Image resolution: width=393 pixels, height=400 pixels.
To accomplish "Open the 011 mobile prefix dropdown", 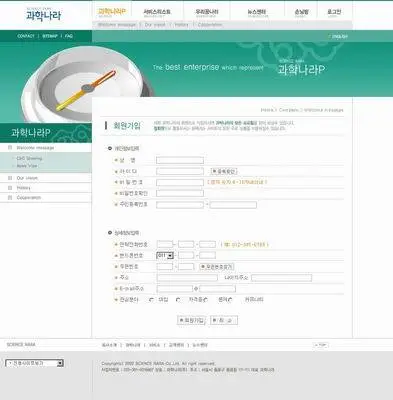I will click(x=165, y=256).
